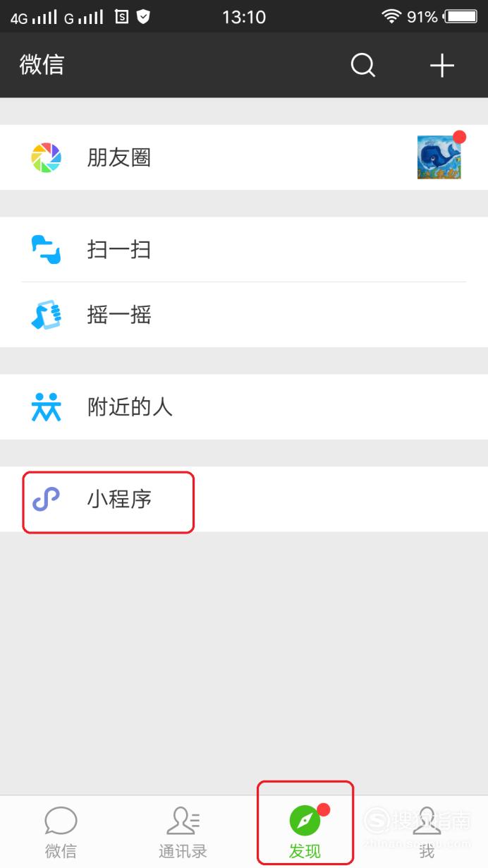Select the 摇一摇 shake entry
Image resolution: width=488 pixels, height=868 pixels.
(x=244, y=315)
